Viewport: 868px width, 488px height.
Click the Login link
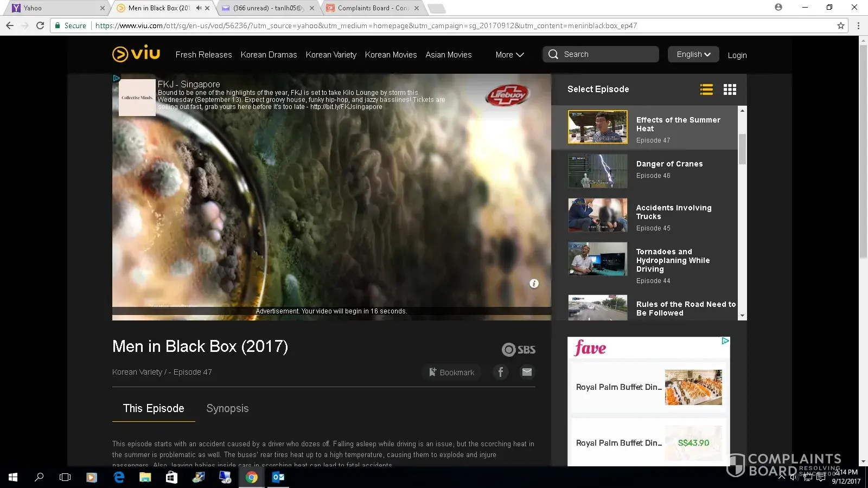[x=737, y=55]
